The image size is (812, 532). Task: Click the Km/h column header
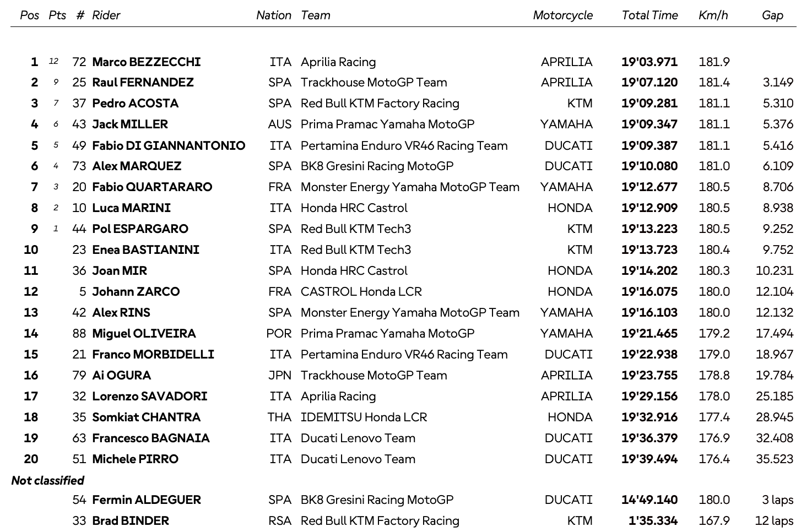coord(713,15)
